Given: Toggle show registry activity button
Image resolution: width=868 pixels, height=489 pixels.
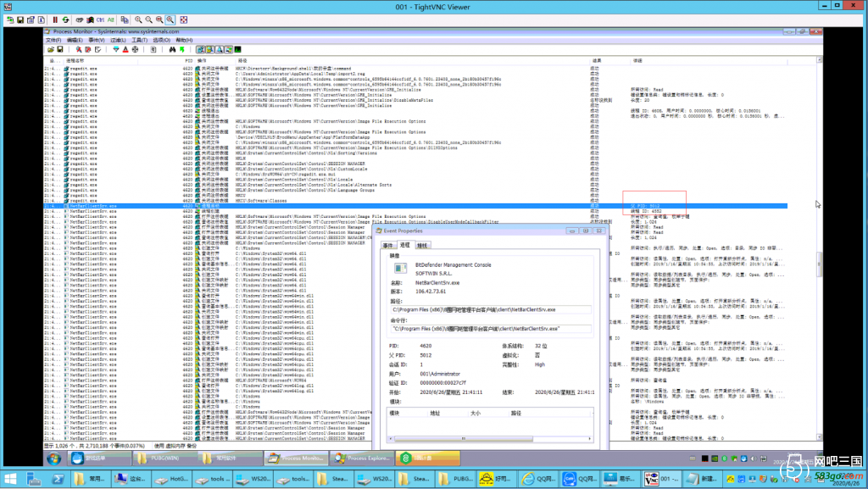Looking at the screenshot, I should (x=200, y=50).
